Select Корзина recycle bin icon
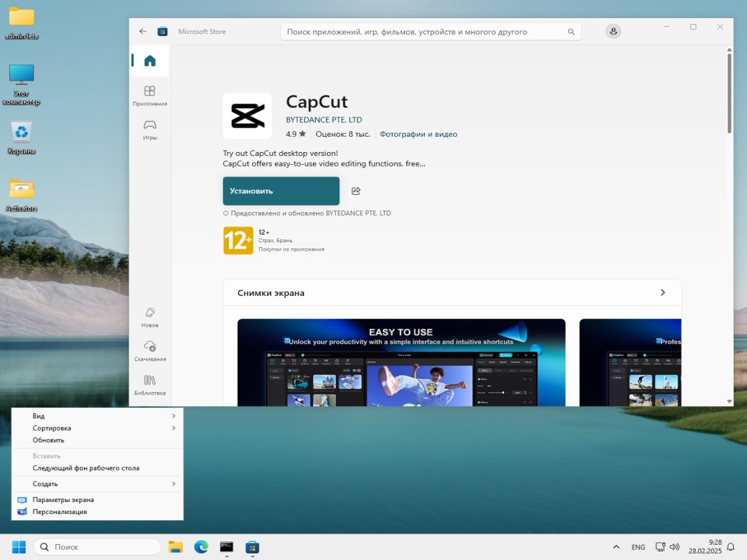Viewport: 747px width, 560px height. click(x=21, y=138)
